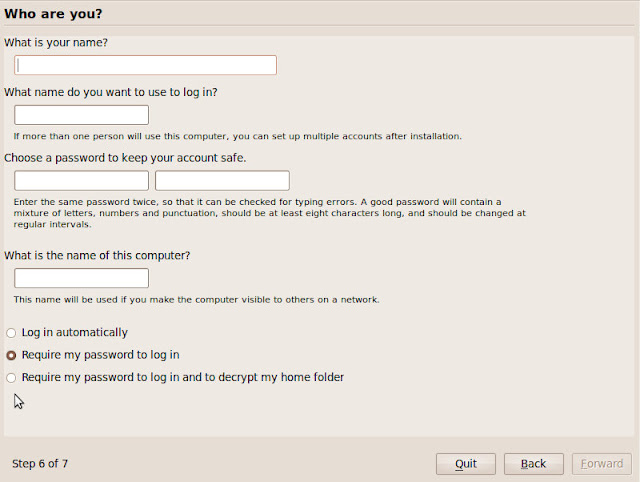Viewport: 640px width, 482px height.
Task: Click the network visibility hint text
Action: [x=196, y=300]
